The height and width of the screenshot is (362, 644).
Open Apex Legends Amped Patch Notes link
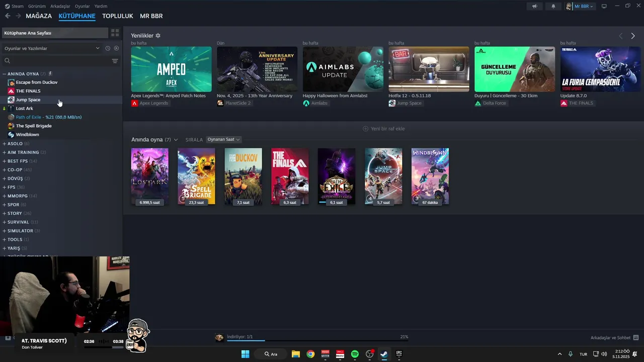click(x=169, y=96)
